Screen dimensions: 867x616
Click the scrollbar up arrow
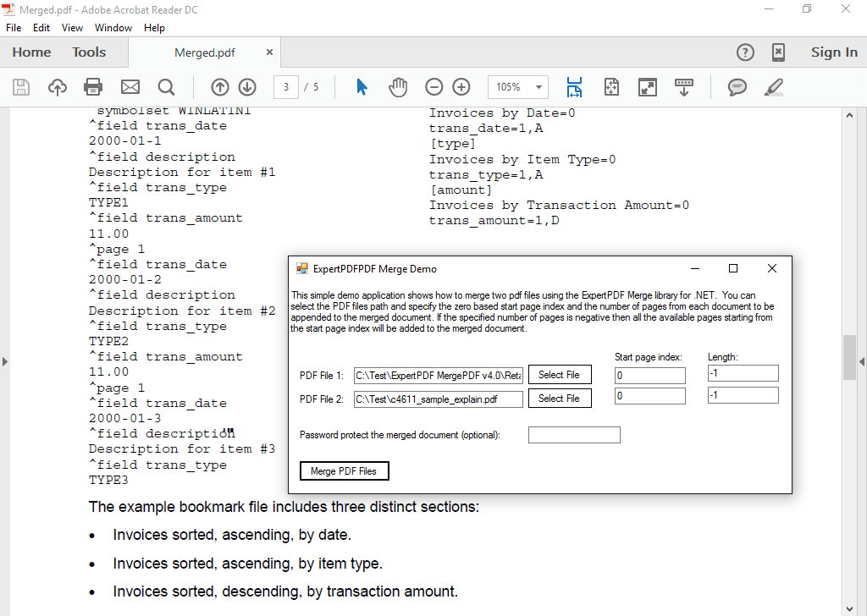point(849,115)
